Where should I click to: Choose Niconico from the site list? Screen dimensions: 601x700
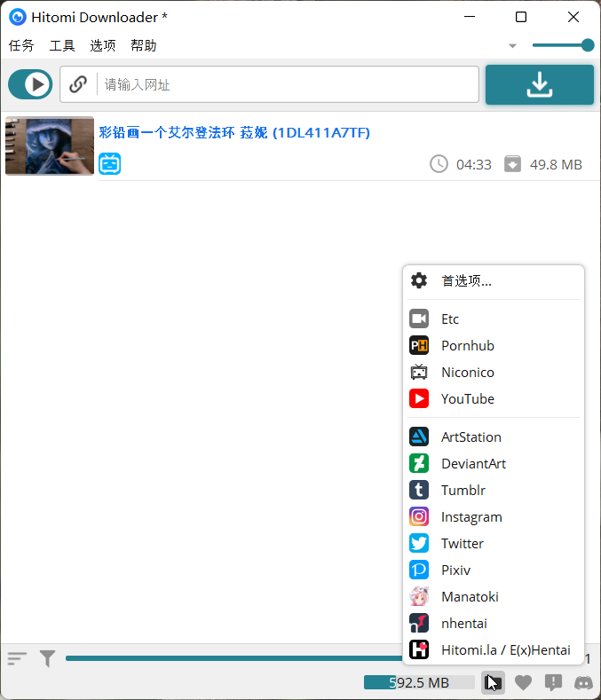(x=467, y=373)
